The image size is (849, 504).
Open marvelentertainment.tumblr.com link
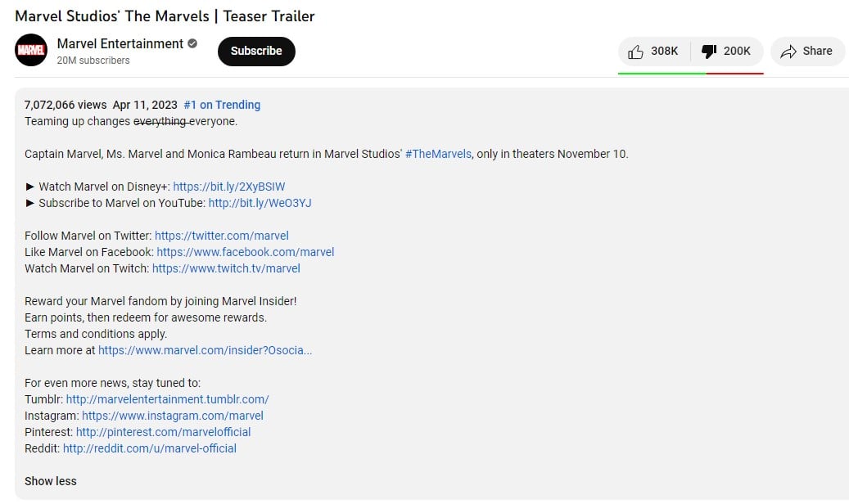(x=167, y=399)
